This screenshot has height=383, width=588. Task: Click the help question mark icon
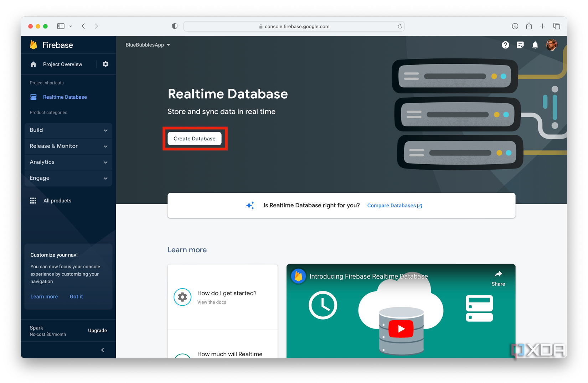(505, 45)
